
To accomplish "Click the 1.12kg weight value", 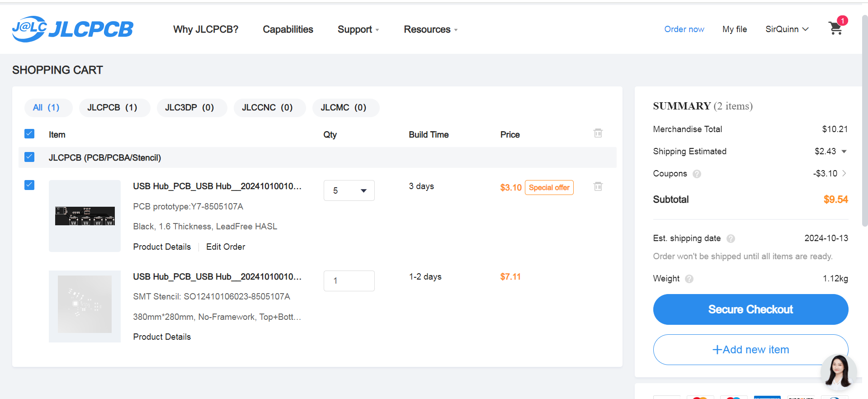I will (835, 279).
